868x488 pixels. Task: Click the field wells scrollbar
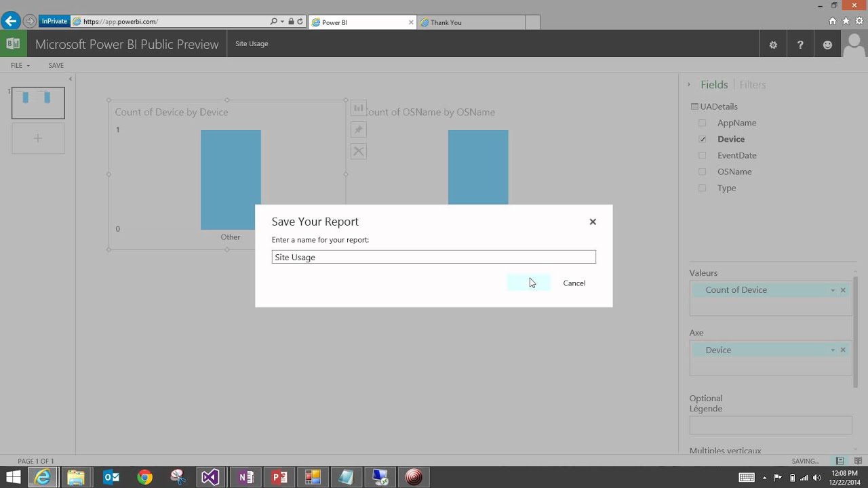855,332
